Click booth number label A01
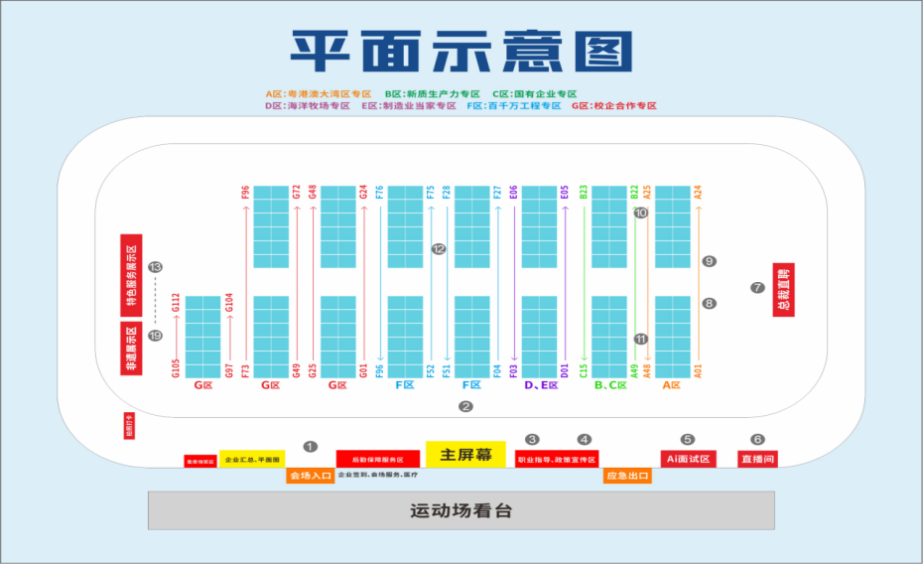The width and height of the screenshot is (924, 565). coord(698,370)
